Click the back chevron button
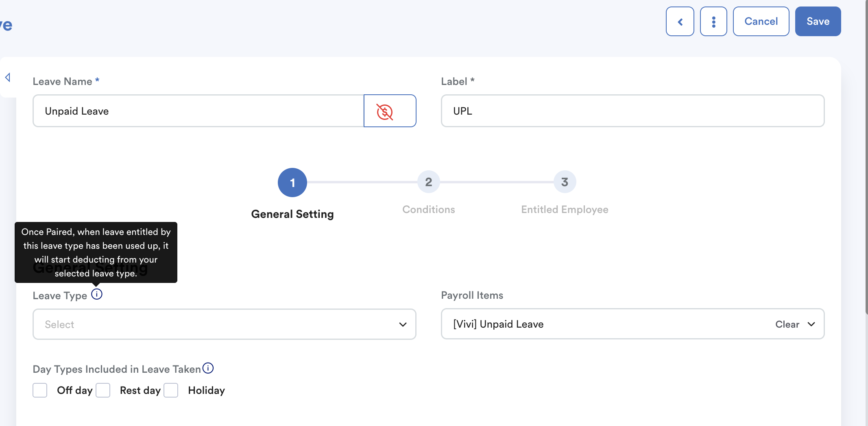 pos(680,21)
